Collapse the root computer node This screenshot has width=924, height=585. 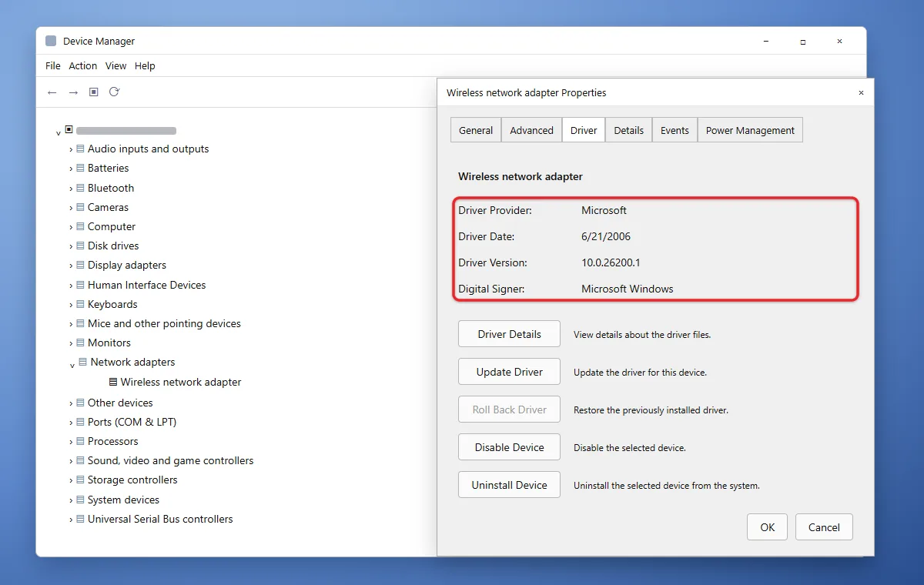pyautogui.click(x=59, y=132)
